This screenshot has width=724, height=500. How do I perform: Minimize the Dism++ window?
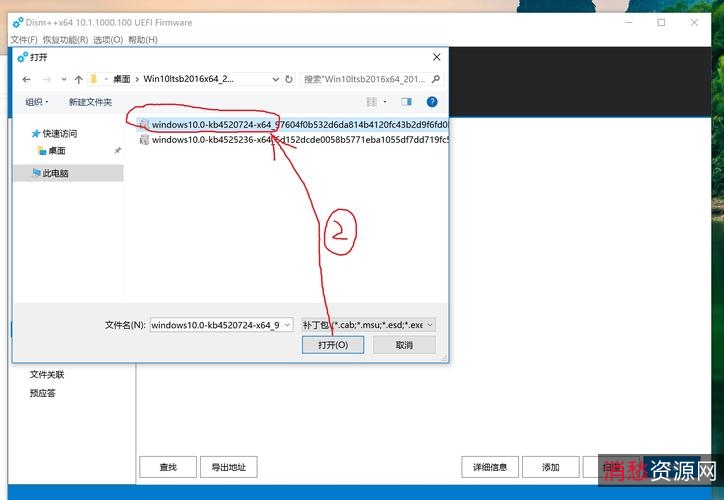click(629, 22)
